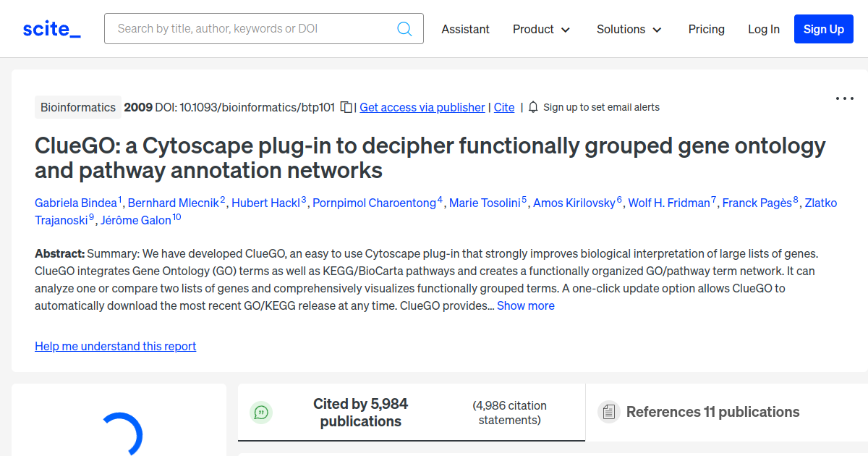The height and width of the screenshot is (456, 868).
Task: Click the search magnifier icon
Action: click(404, 29)
